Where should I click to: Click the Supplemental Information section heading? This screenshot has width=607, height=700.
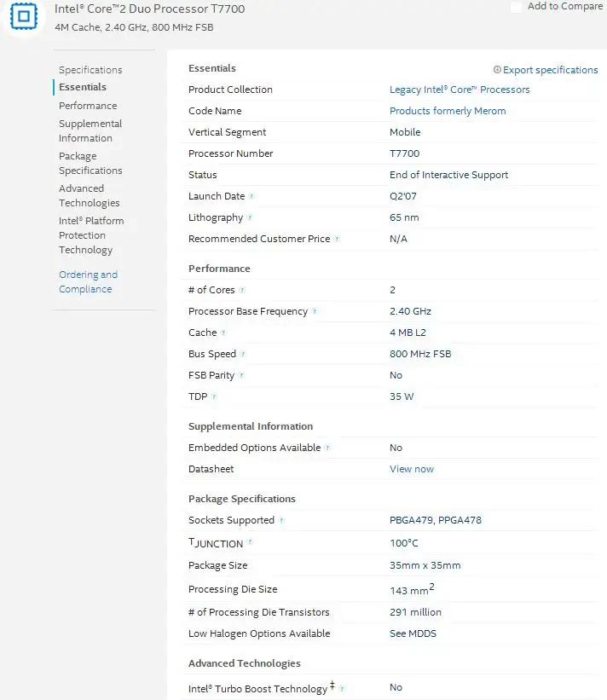pyautogui.click(x=251, y=426)
